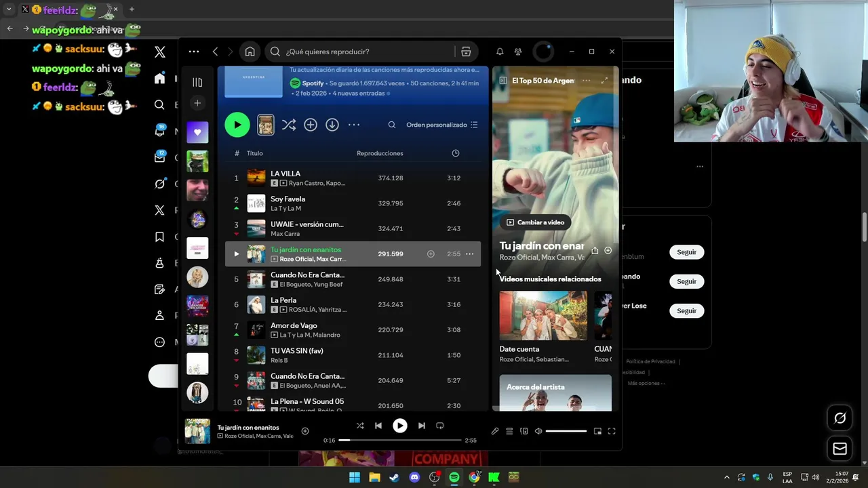Select the track LA VILLA
The image size is (868, 488).
(353, 178)
